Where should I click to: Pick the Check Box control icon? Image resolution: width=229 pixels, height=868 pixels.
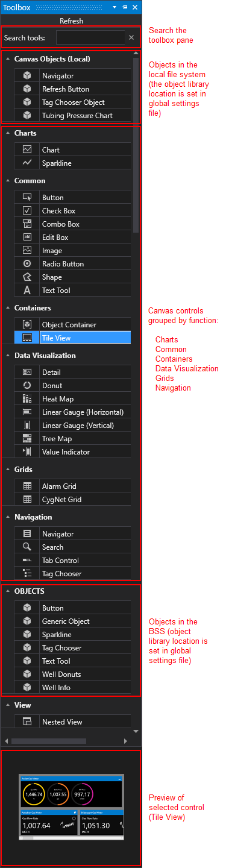click(27, 211)
